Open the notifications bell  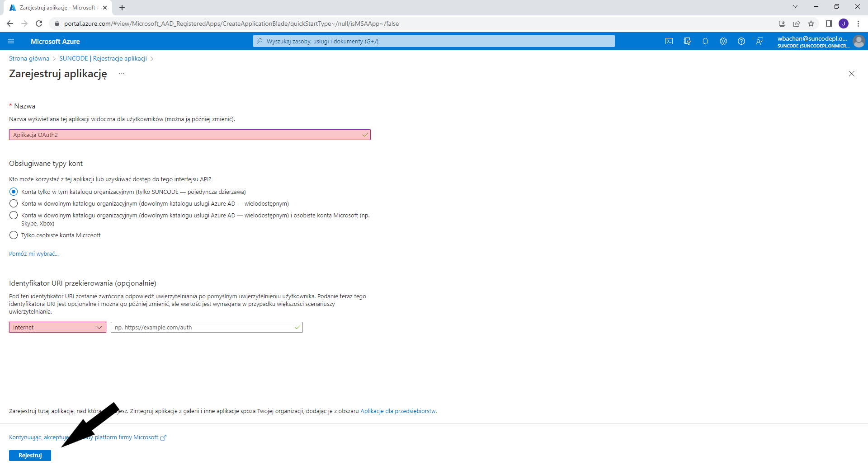coord(705,41)
